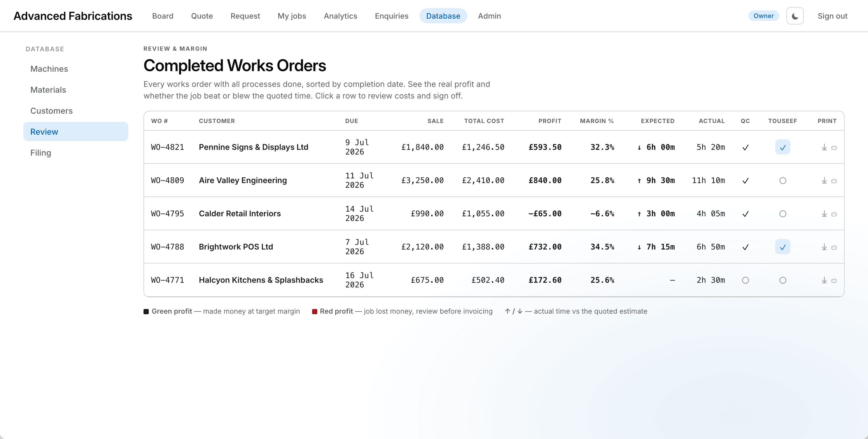Download the WO-4771 Halcyon Kitchens order
Screen dimensions: 868x439
(824, 280)
